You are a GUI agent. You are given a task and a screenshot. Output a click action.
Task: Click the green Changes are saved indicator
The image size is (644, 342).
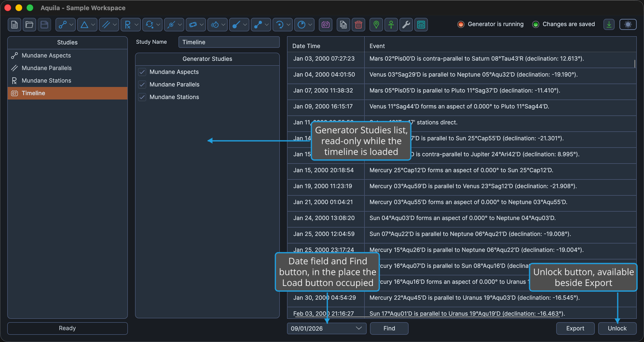click(535, 24)
